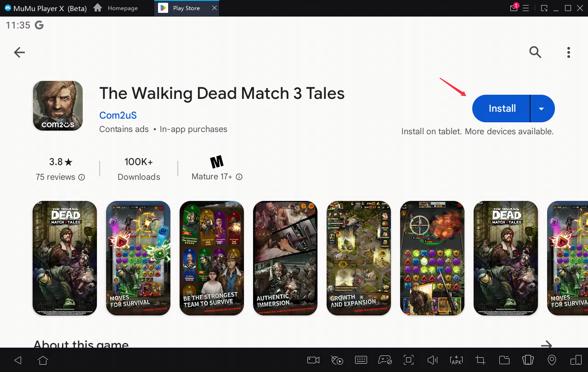
Task: Toggle fullscreen mode icon
Action: (x=408, y=360)
